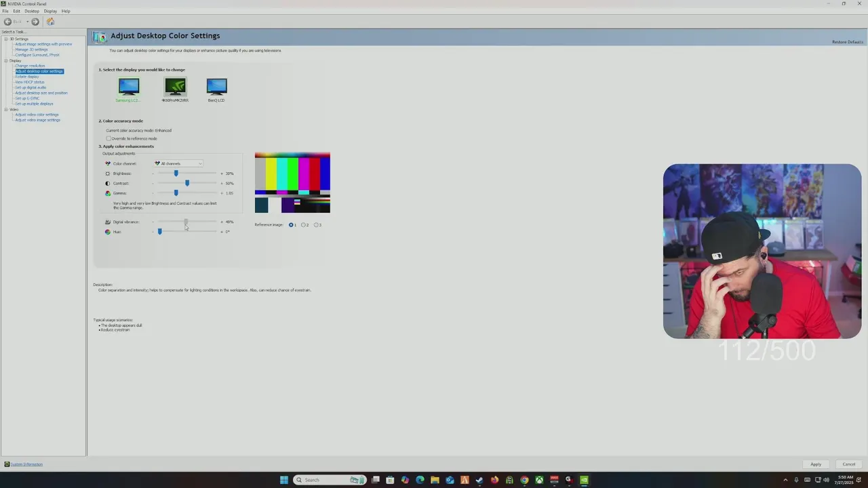Open Google Chrome from taskbar
The image size is (868, 488).
[524, 480]
